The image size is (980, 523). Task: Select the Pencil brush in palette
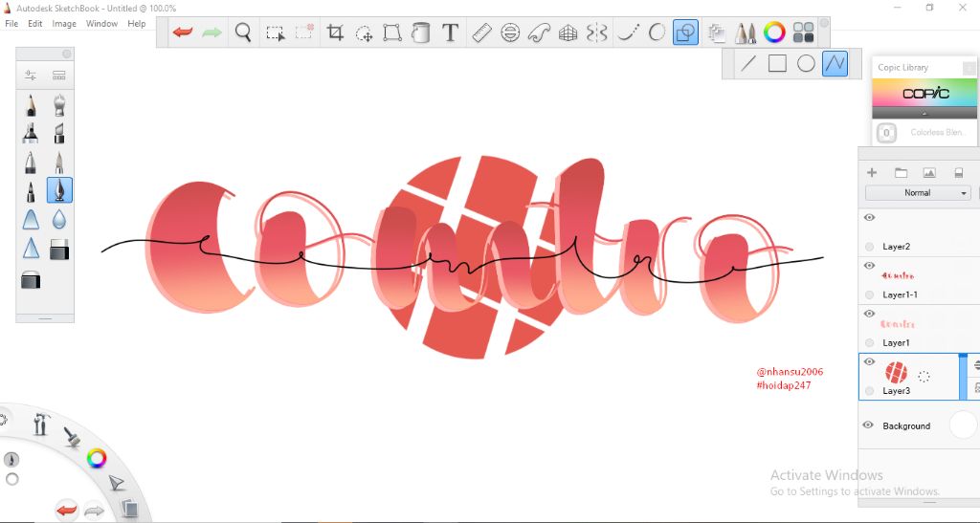point(31,105)
